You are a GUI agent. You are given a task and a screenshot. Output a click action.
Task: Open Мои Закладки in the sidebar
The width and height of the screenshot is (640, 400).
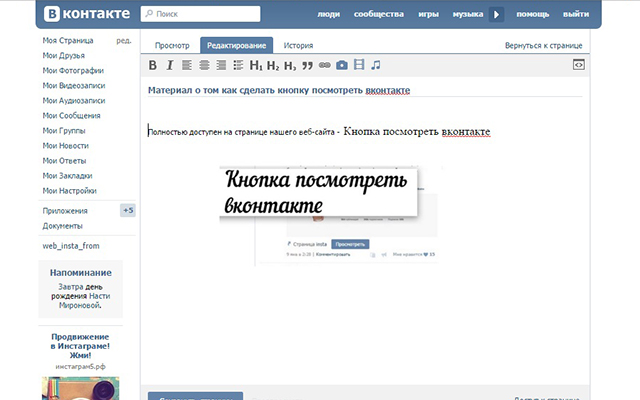tap(67, 176)
